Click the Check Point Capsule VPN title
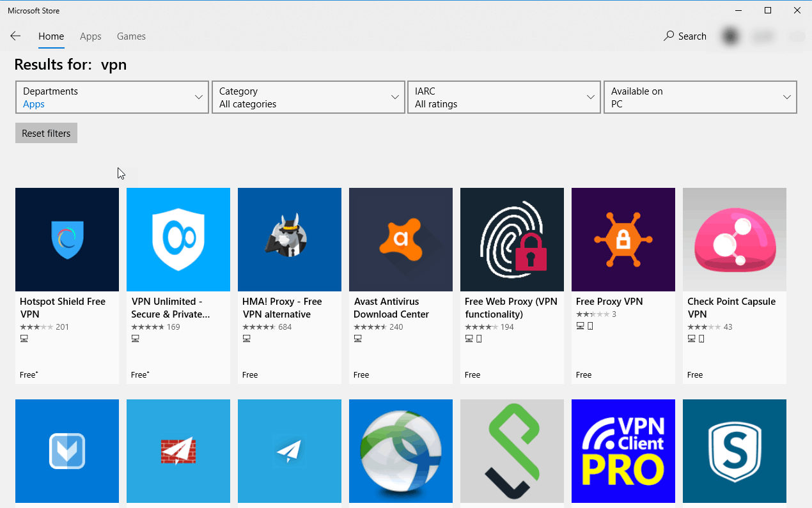 click(731, 307)
